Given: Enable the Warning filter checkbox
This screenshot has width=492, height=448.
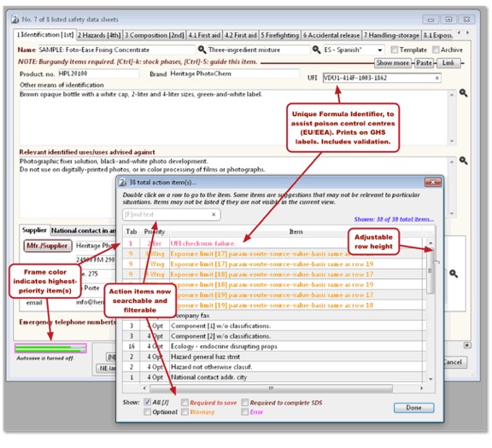Looking at the screenshot, I should [184, 411].
